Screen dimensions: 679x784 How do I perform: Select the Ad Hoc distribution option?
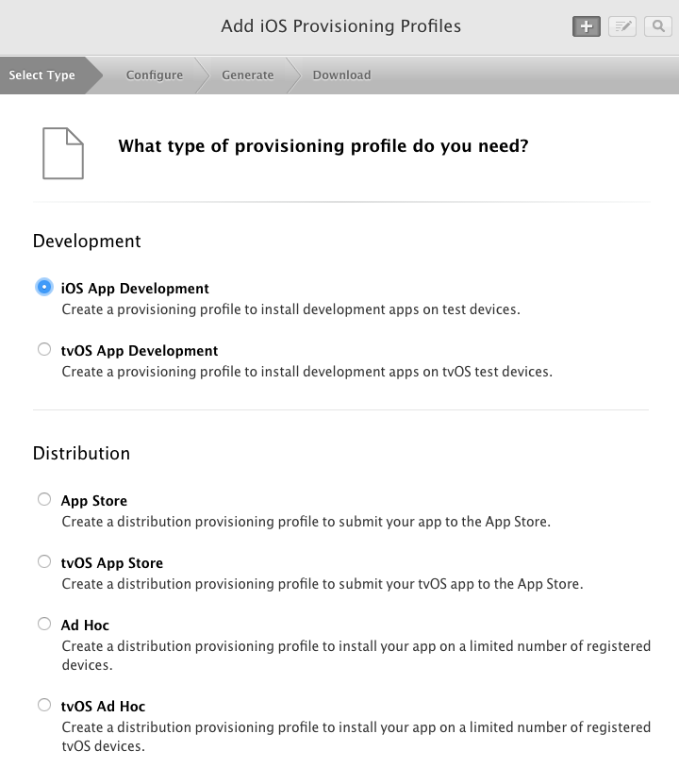[43, 623]
